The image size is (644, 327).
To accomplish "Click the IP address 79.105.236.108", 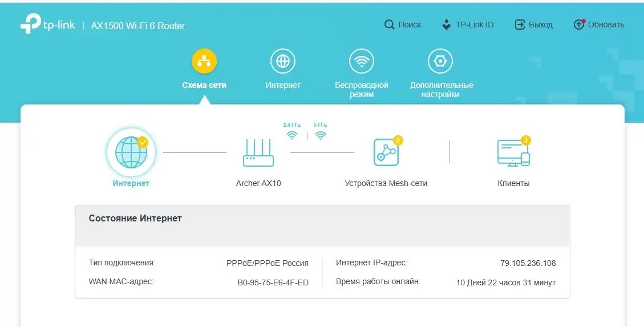I will pyautogui.click(x=528, y=263).
